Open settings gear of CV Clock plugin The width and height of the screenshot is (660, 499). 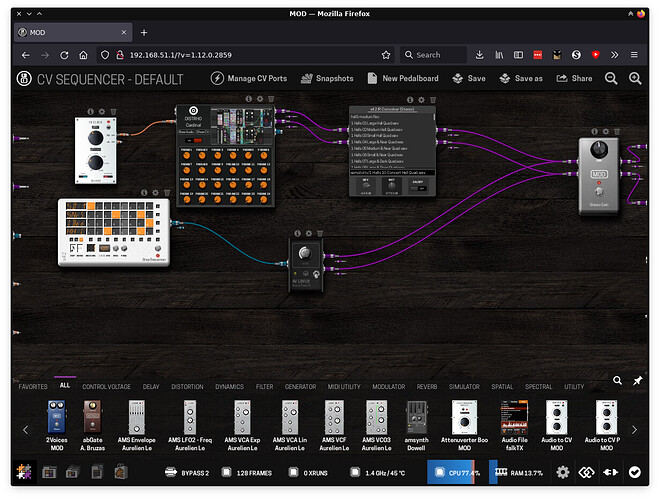coord(102,111)
